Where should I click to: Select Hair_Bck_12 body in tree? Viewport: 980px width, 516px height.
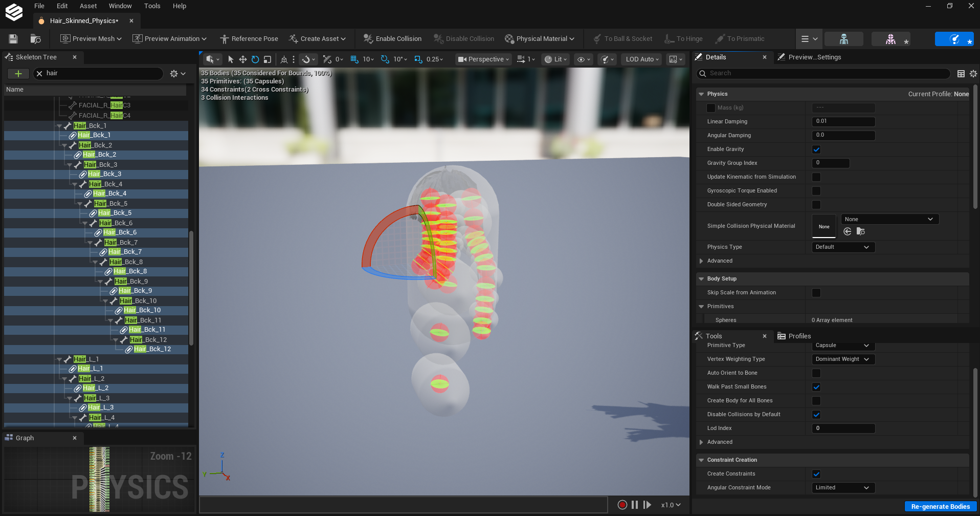152,349
